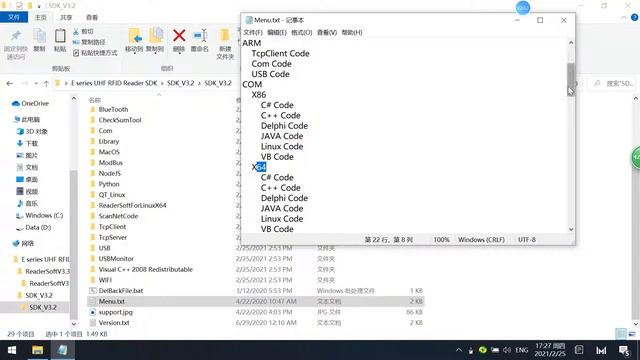The width and height of the screenshot is (640, 360).
Task: Select the ReaderSoftForLinuxX64 folder
Action: pos(128,205)
